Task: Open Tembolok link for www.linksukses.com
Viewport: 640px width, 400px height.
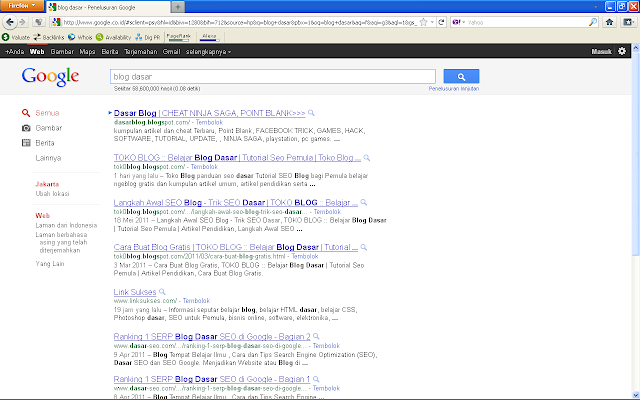Action: pyautogui.click(x=196, y=301)
